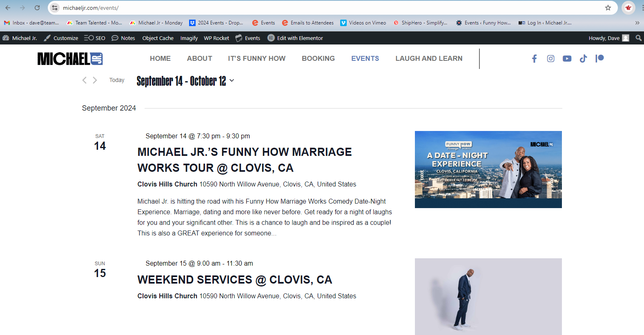Open the Events bookmark with orange icon

(x=263, y=23)
